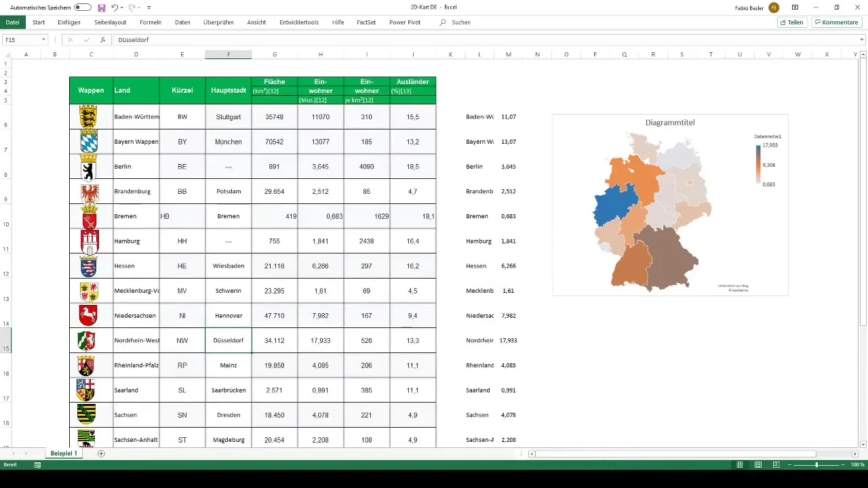The height and width of the screenshot is (488, 868).
Task: Select the Düsseldorf cell
Action: [229, 340]
